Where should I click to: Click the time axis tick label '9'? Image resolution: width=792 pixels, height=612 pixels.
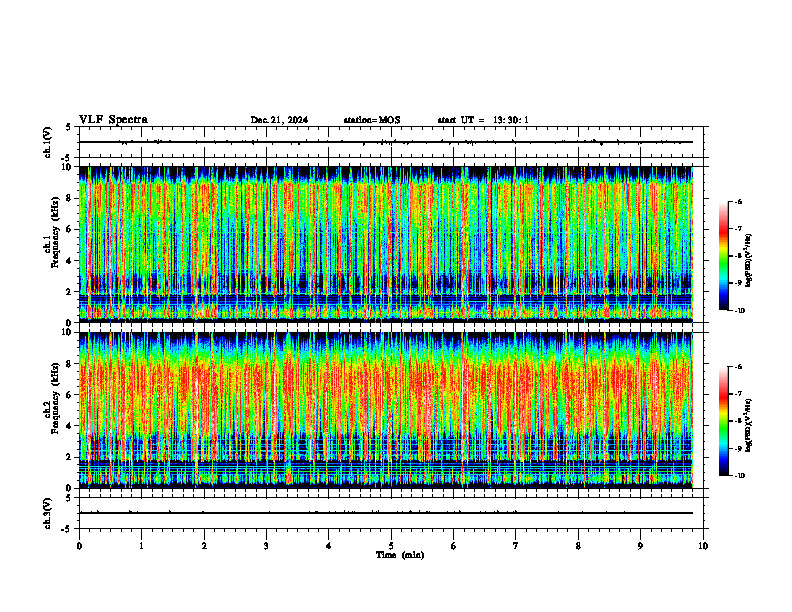tap(640, 546)
